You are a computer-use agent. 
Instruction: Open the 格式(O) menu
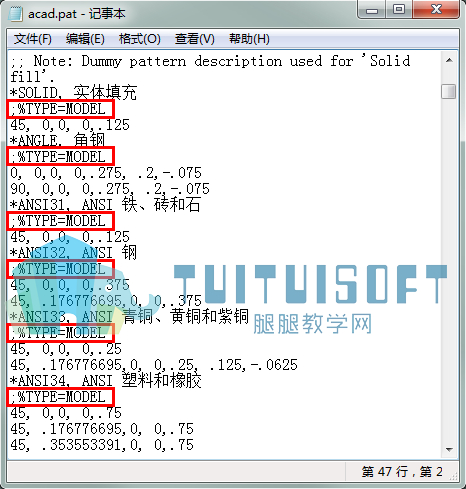[x=140, y=39]
